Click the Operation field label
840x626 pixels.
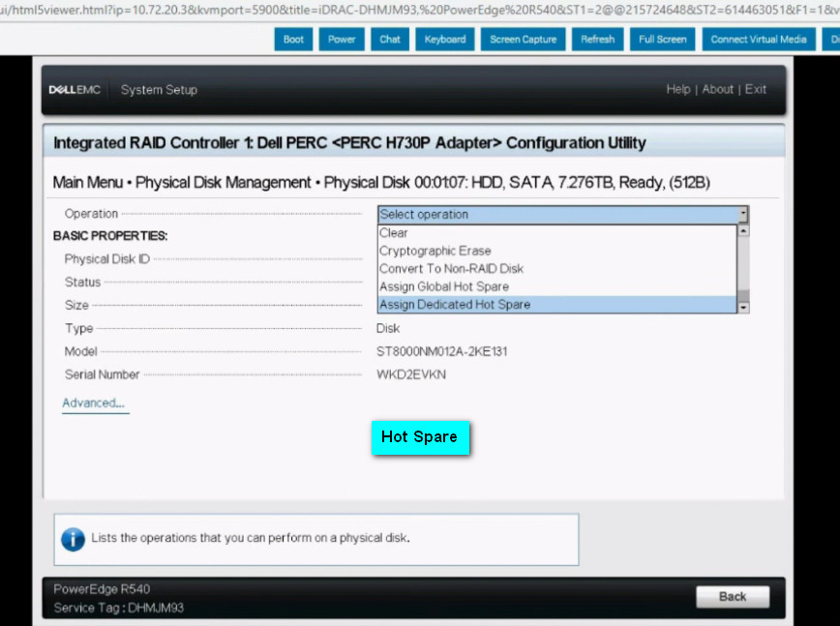91,214
